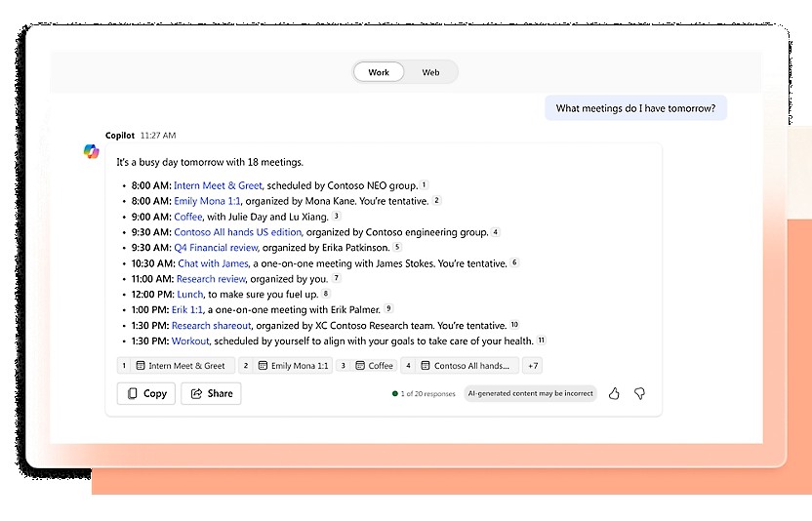Open the Emily Mona 1:1 link

pos(207,201)
